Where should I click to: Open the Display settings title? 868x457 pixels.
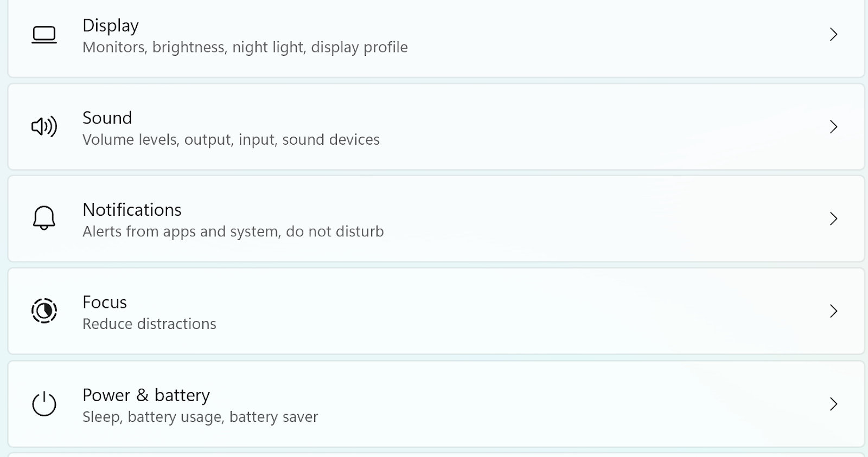[111, 25]
